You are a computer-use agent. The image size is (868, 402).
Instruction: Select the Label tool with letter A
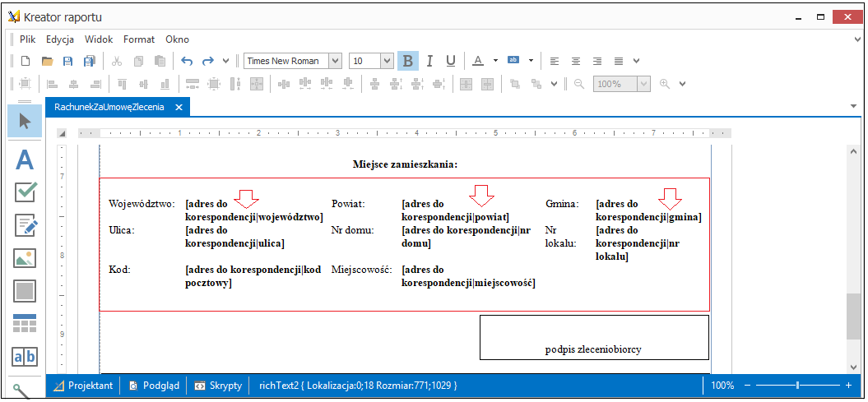pyautogui.click(x=25, y=160)
